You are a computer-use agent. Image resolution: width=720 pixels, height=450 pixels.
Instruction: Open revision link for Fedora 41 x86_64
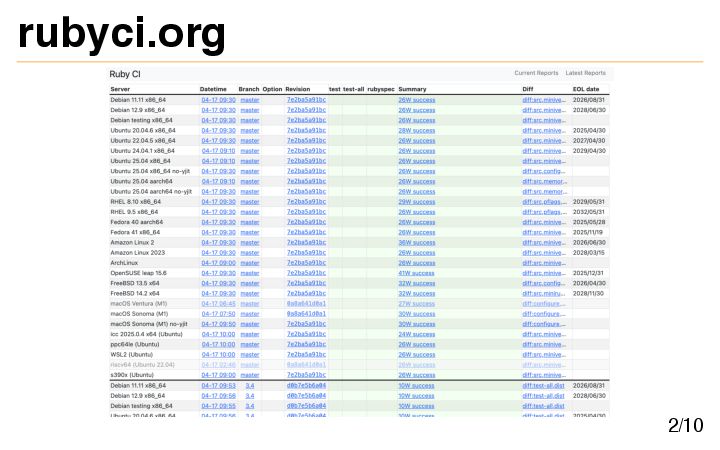click(306, 232)
